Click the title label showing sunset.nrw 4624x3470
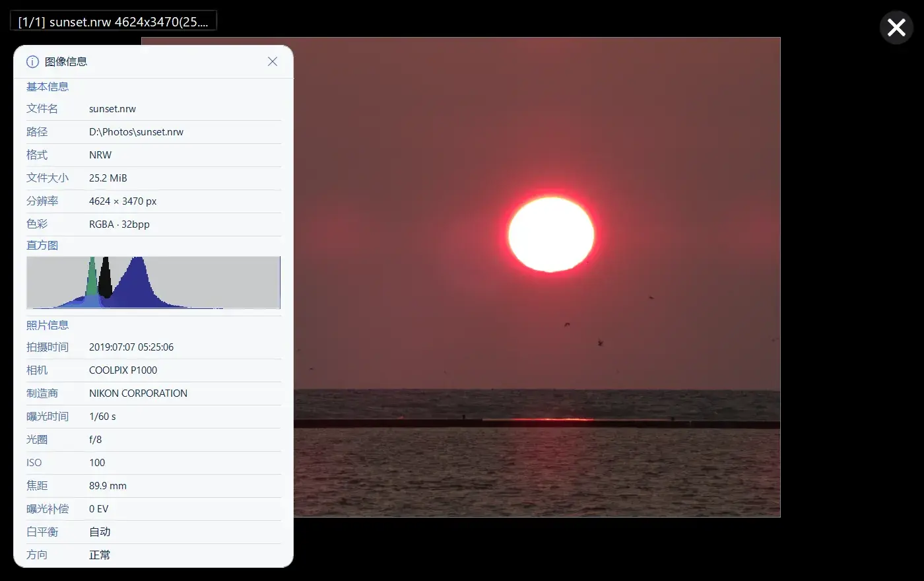This screenshot has height=581, width=924. (113, 21)
